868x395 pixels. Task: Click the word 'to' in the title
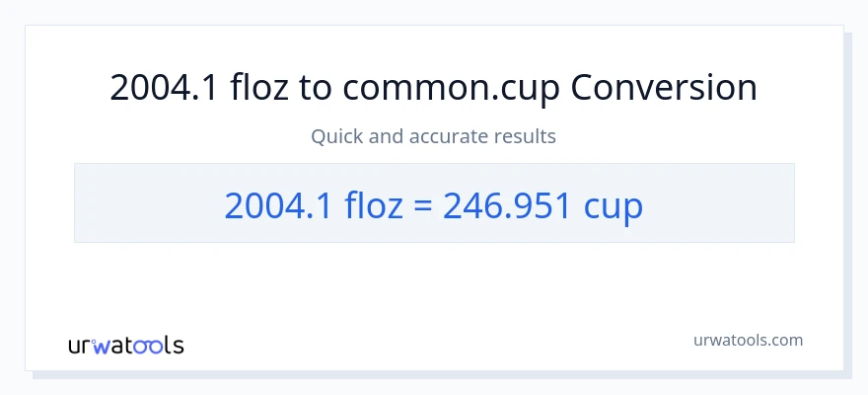coord(317,89)
